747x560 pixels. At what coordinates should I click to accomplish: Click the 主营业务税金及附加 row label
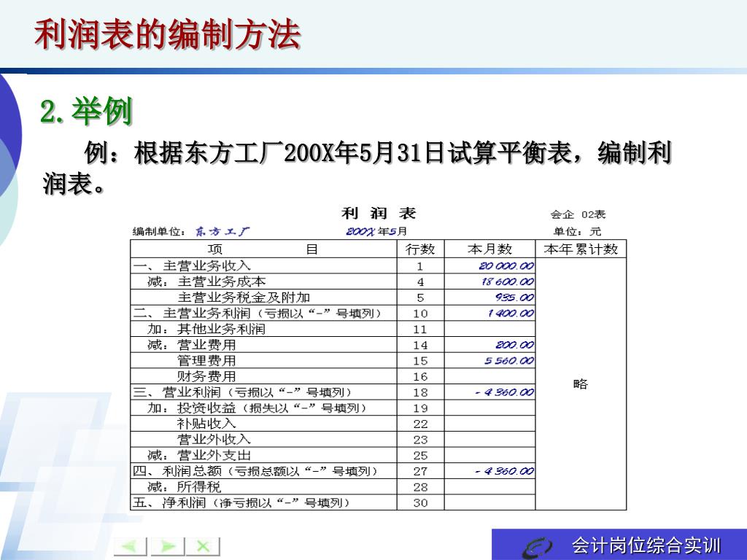(x=244, y=297)
